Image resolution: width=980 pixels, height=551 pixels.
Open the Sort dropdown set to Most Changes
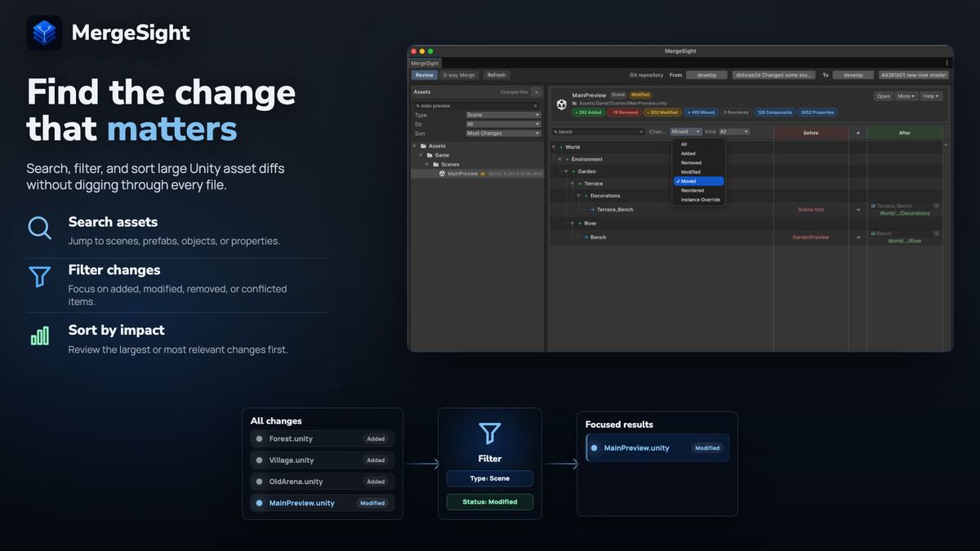tap(503, 133)
